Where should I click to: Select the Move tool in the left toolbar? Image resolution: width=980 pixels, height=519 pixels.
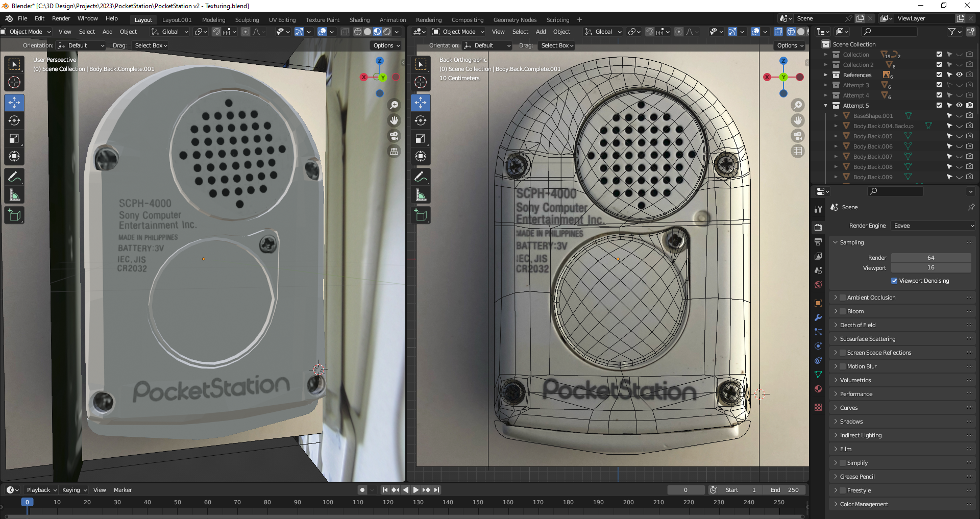[14, 103]
